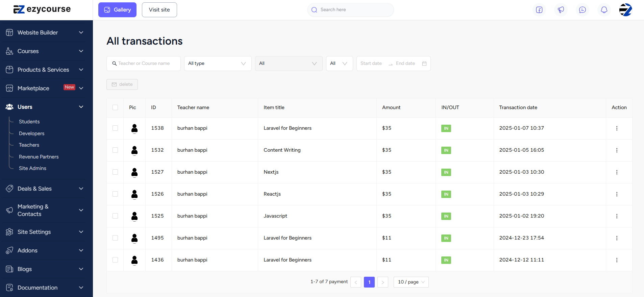Screen dimensions: 644x297
Task: Click the calendar icon in date range
Action: (424, 64)
